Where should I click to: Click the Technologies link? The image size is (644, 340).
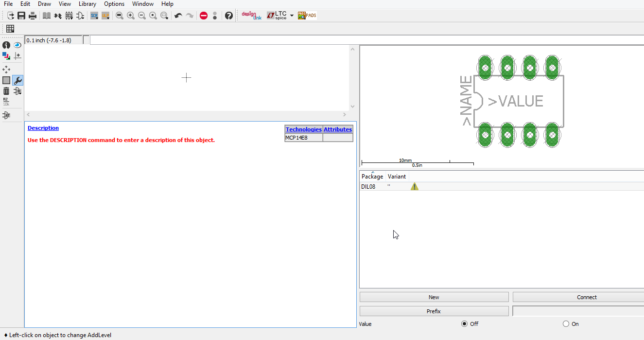coord(304,129)
